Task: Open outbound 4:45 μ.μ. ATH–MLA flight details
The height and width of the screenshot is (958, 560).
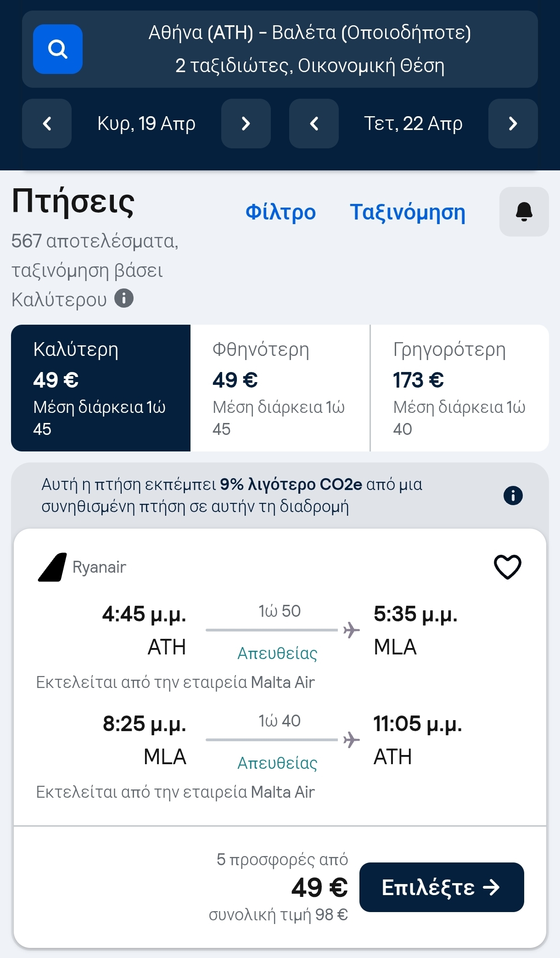Action: (x=279, y=630)
